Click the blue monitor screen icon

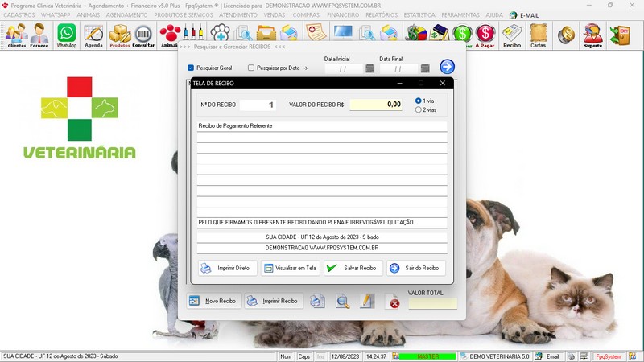pyautogui.click(x=343, y=32)
